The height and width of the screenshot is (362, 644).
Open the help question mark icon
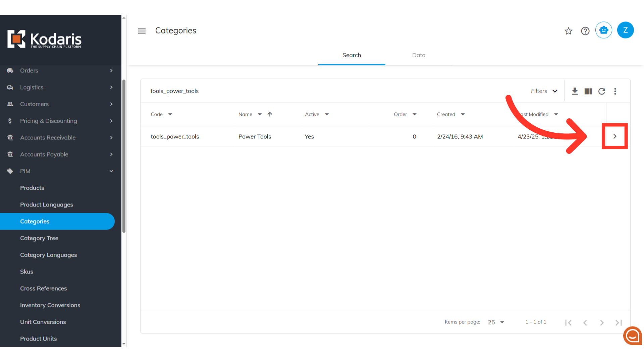click(585, 31)
